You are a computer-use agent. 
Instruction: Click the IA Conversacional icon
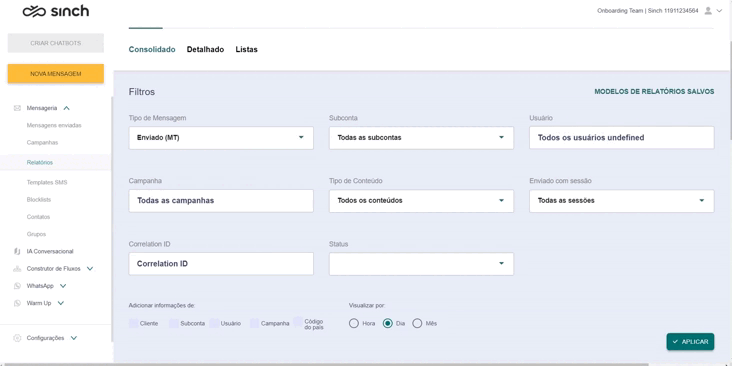click(17, 251)
